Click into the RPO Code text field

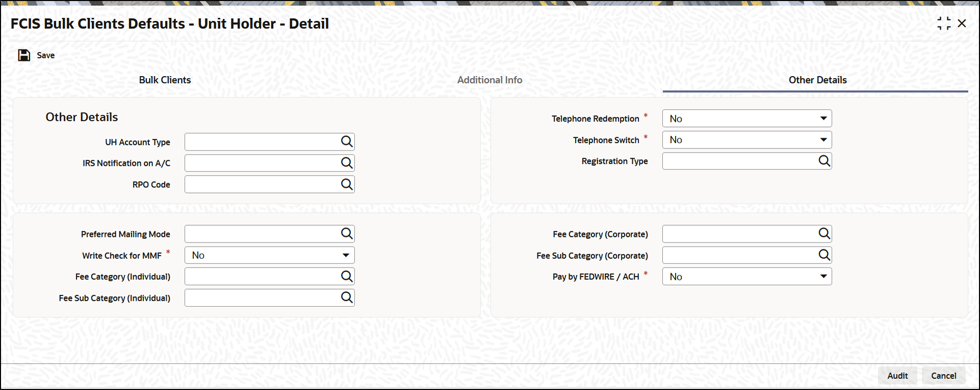tap(262, 184)
